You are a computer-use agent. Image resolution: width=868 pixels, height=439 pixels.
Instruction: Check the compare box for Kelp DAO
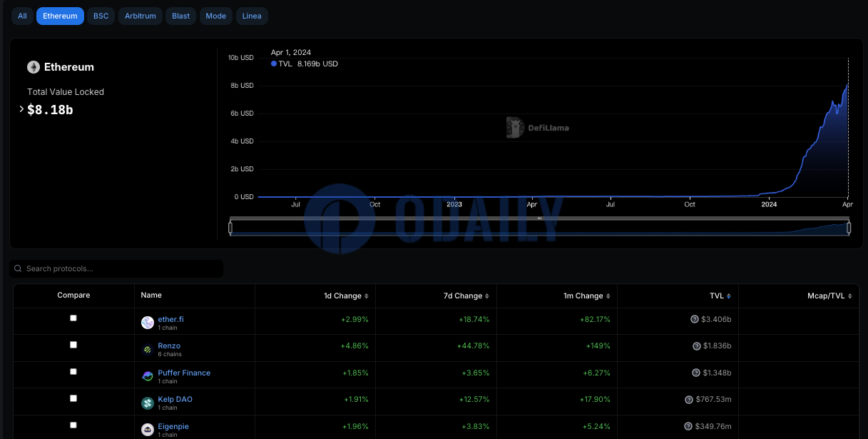pyautogui.click(x=73, y=398)
